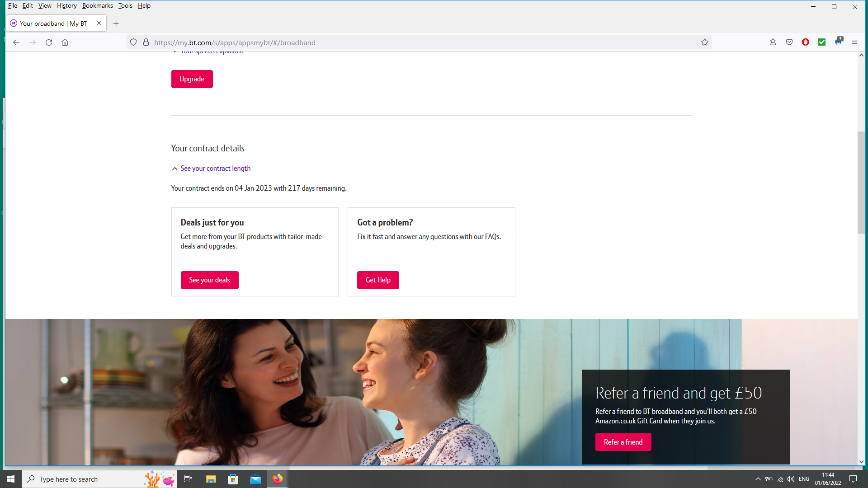Screen dimensions: 868x488
Task: Open the notifications action center
Action: (853, 479)
